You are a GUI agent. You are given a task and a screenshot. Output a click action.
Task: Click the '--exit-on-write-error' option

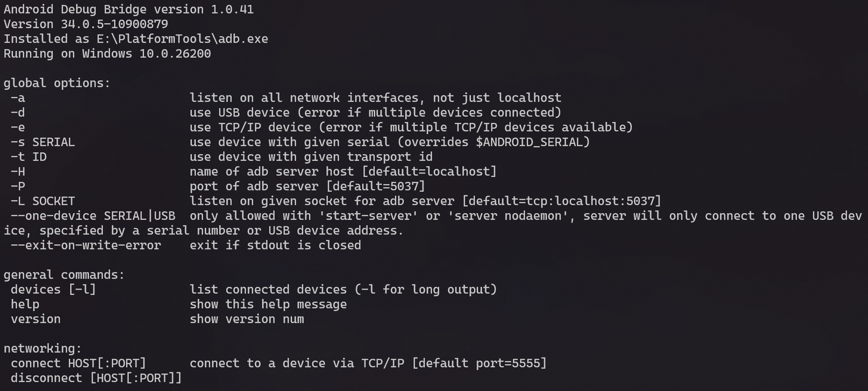coord(86,245)
